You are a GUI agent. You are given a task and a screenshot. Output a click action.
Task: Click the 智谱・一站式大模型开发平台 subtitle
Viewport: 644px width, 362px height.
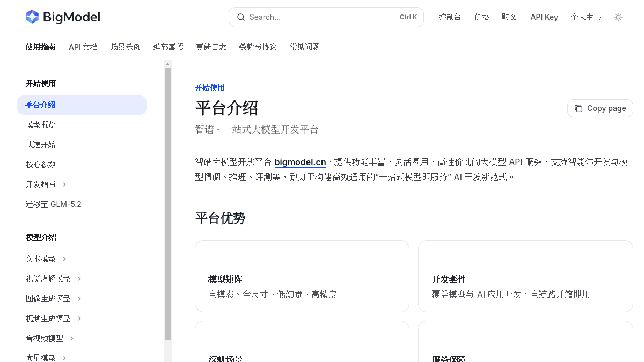257,130
